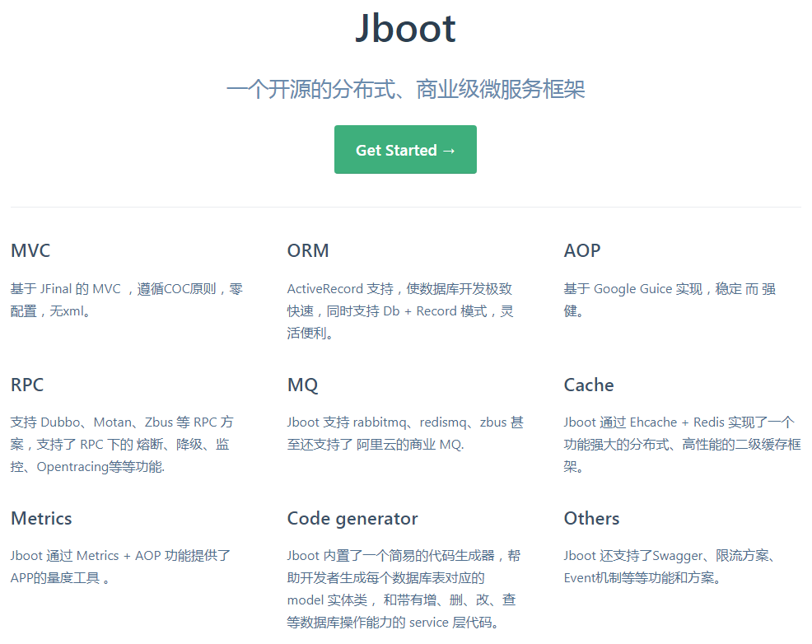The height and width of the screenshot is (644, 812).
Task: Click the Get Started button
Action: click(x=405, y=150)
